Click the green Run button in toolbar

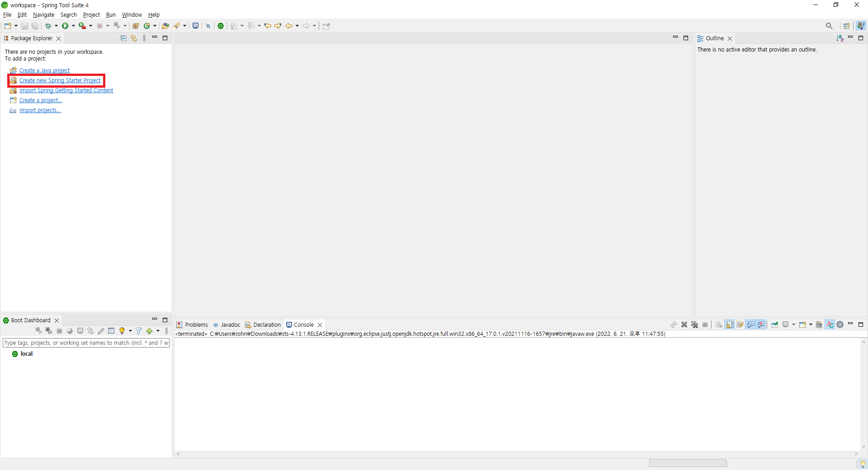65,26
